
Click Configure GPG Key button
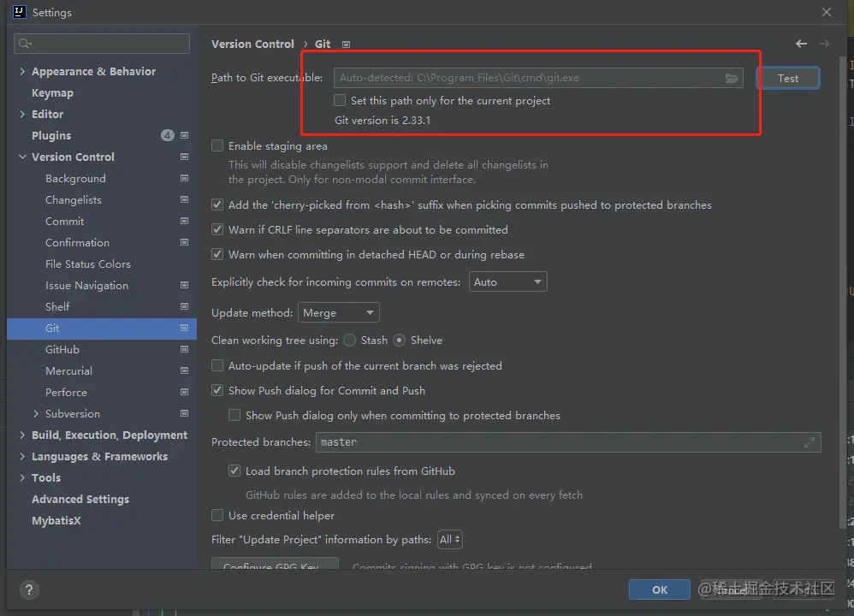click(x=275, y=564)
